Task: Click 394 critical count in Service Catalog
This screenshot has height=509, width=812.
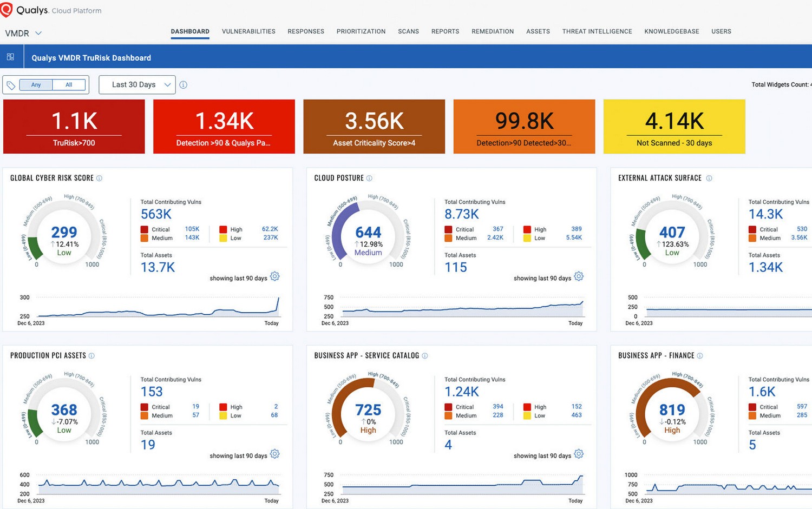Action: click(498, 406)
